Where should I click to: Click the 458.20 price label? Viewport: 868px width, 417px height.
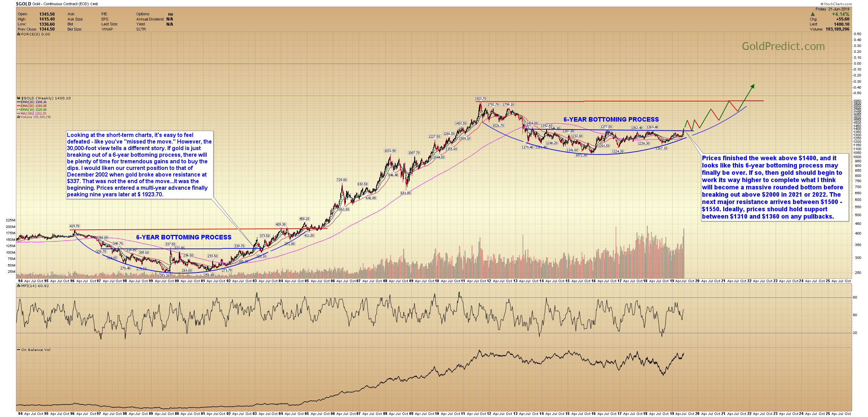tap(304, 219)
